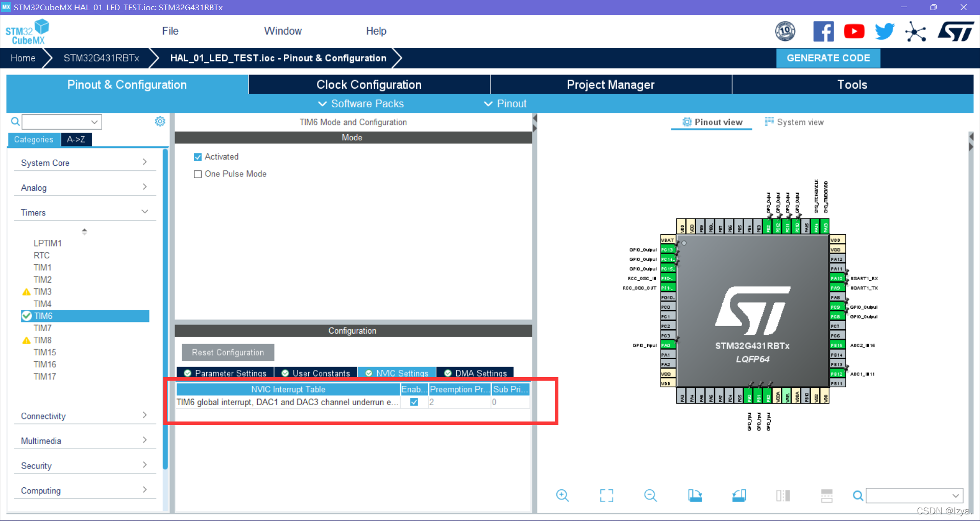The width and height of the screenshot is (980, 521).
Task: Click the search magnifier in left panel
Action: pyautogui.click(x=15, y=121)
